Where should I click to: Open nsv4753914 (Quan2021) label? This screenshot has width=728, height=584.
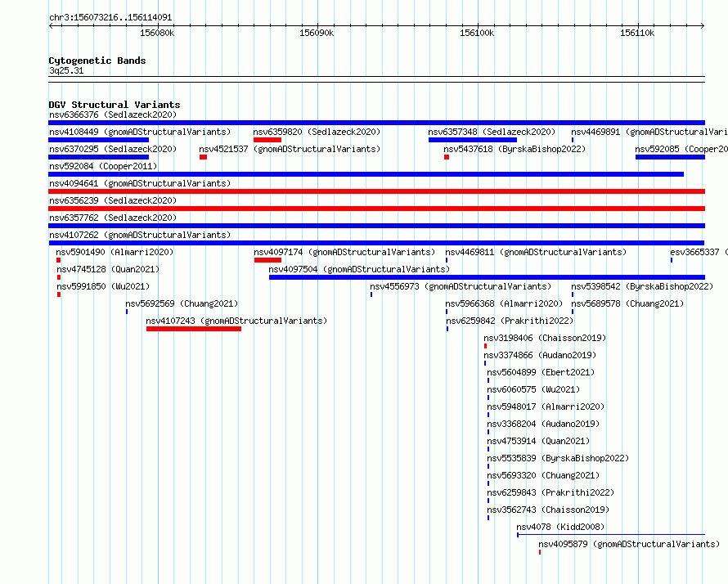[538, 441]
